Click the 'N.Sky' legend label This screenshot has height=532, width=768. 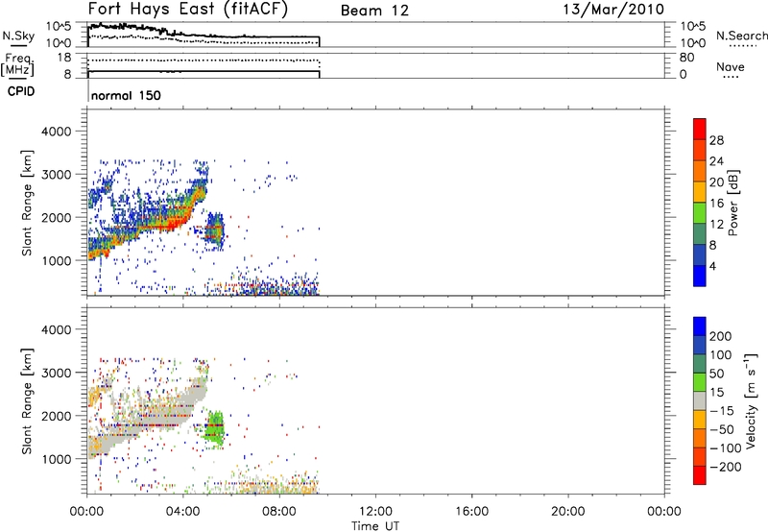point(18,36)
